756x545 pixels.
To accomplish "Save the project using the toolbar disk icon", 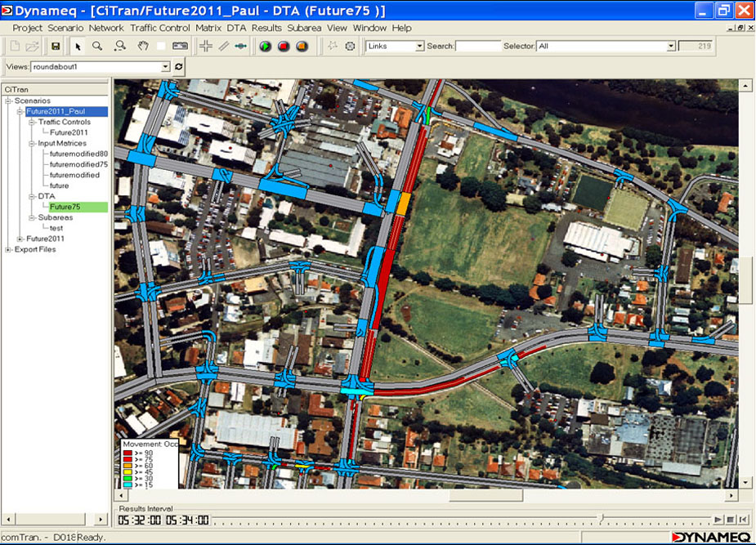I will pos(57,46).
